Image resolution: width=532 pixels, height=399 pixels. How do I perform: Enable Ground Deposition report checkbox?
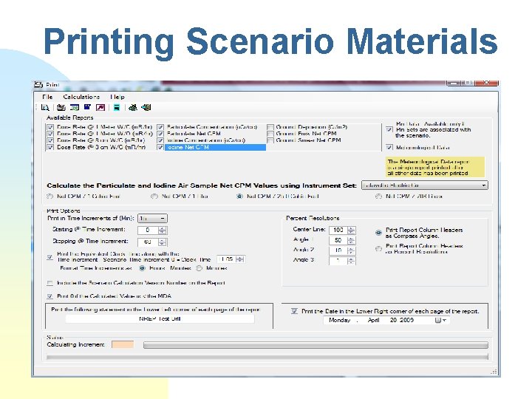270,127
